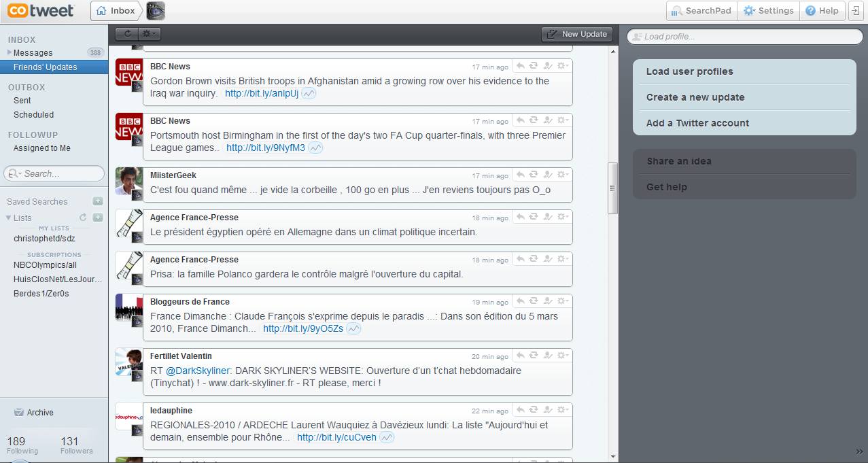
Task: Collapse the Lists tree section
Action: (8, 218)
